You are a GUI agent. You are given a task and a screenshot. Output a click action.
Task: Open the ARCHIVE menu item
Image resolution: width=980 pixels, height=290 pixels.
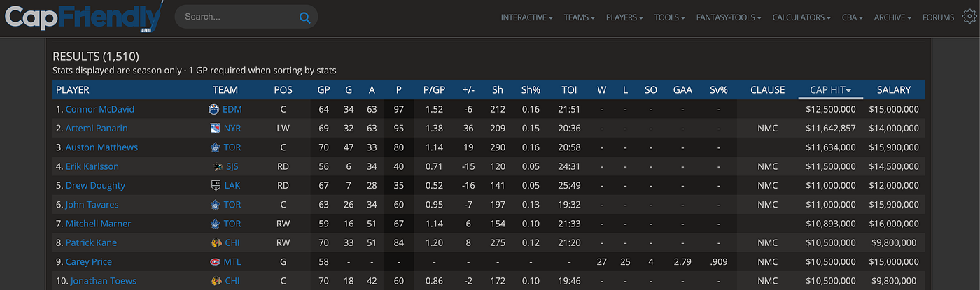[x=892, y=17]
